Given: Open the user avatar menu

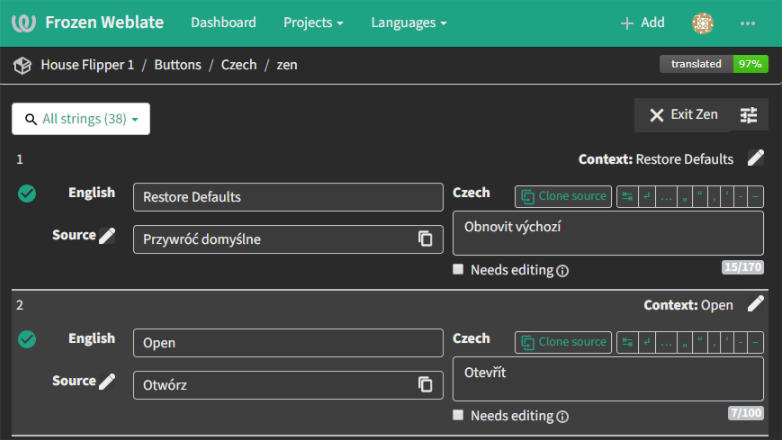Looking at the screenshot, I should point(703,23).
